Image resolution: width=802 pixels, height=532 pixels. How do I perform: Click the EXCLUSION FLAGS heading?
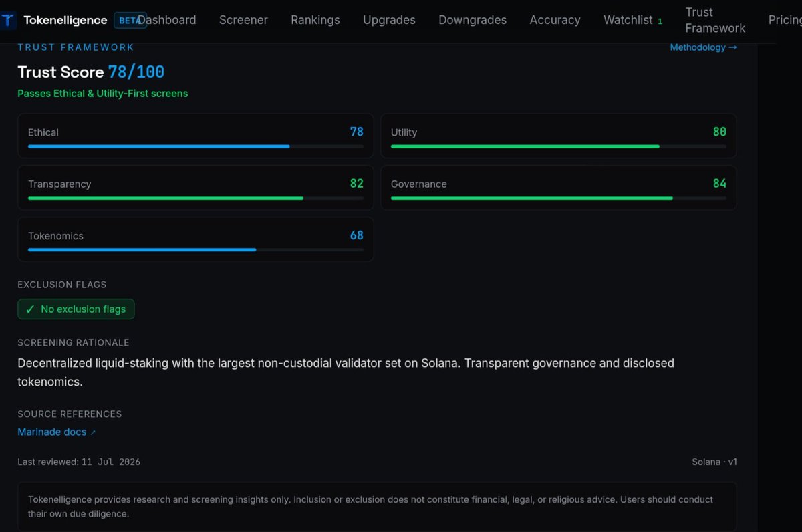pyautogui.click(x=62, y=285)
